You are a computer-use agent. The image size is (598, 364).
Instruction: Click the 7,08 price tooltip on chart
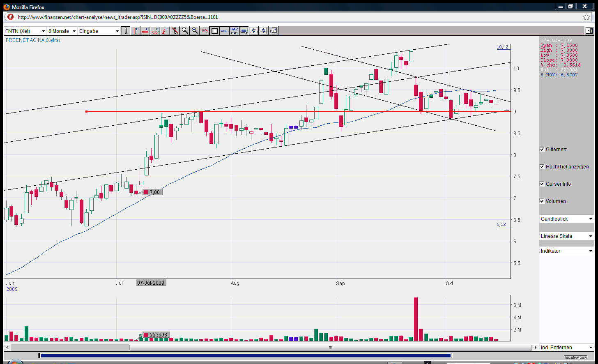click(x=152, y=192)
